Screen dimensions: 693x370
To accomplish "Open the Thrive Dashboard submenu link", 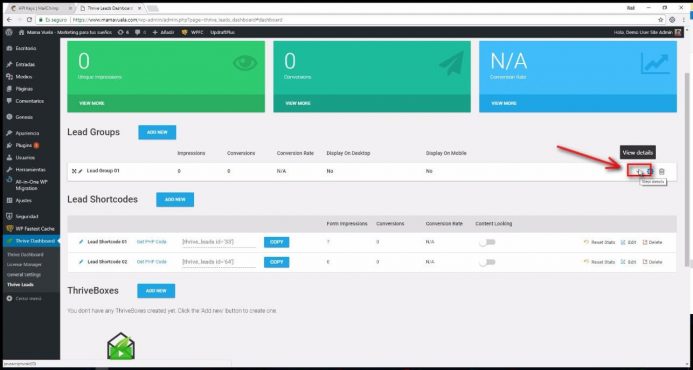I will 25,255.
